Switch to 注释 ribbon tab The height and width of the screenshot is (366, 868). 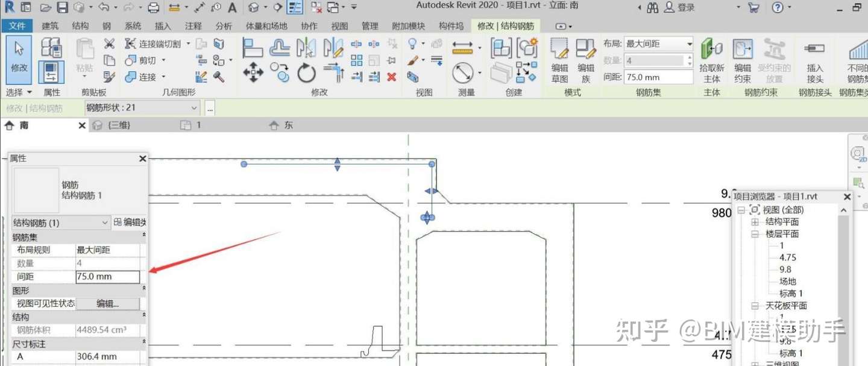coord(193,26)
